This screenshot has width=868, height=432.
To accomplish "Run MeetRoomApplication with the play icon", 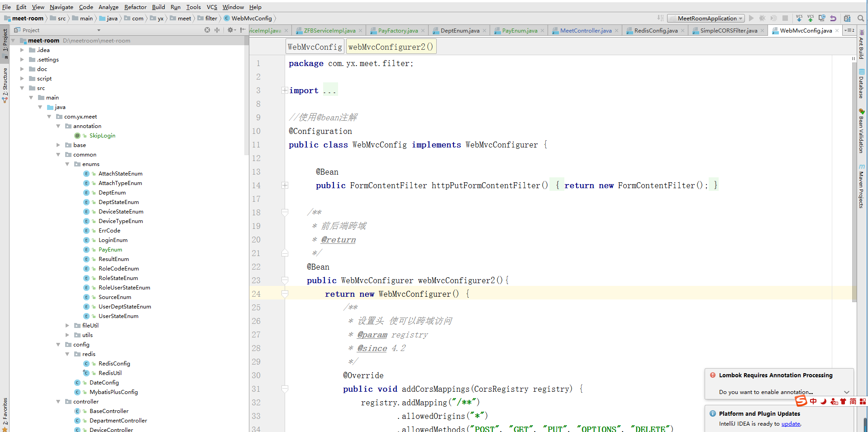I will pyautogui.click(x=751, y=18).
